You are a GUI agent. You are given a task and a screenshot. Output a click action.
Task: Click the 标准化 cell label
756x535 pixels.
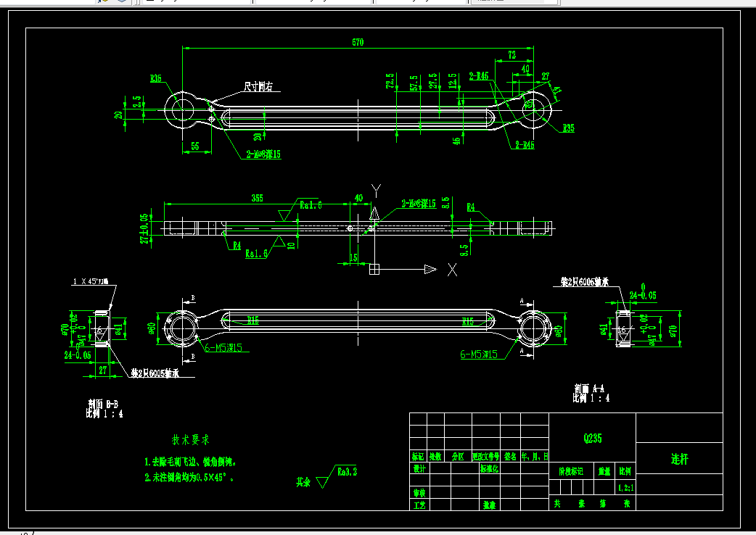489,468
